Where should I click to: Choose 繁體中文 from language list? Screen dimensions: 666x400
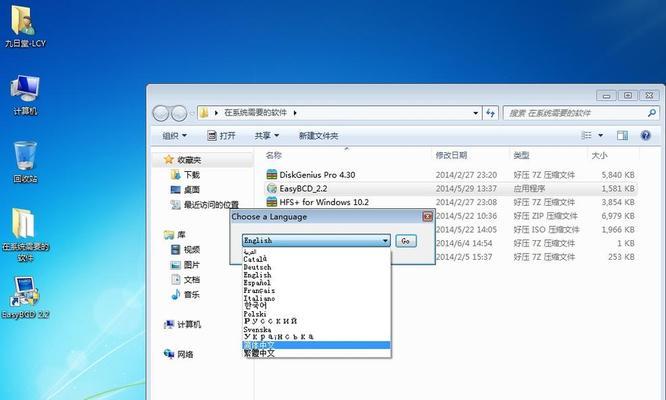[x=316, y=353]
